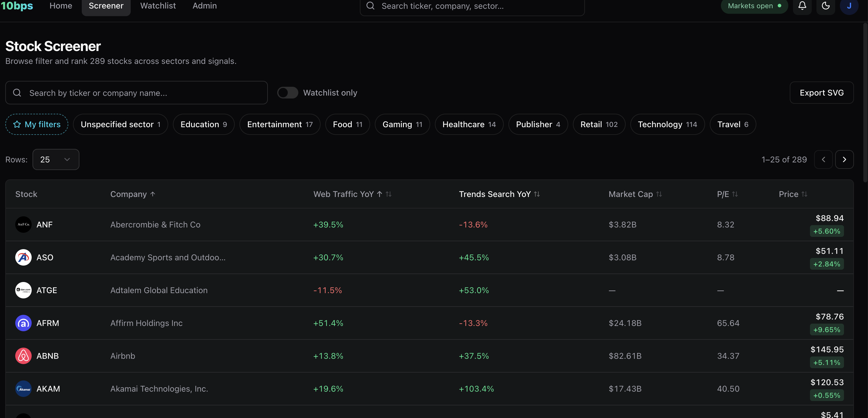Toggle the Food sector filter

point(347,124)
